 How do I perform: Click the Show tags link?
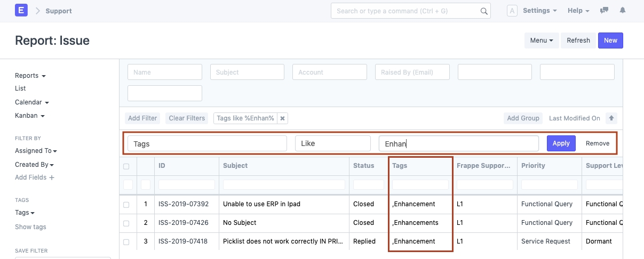click(x=30, y=227)
